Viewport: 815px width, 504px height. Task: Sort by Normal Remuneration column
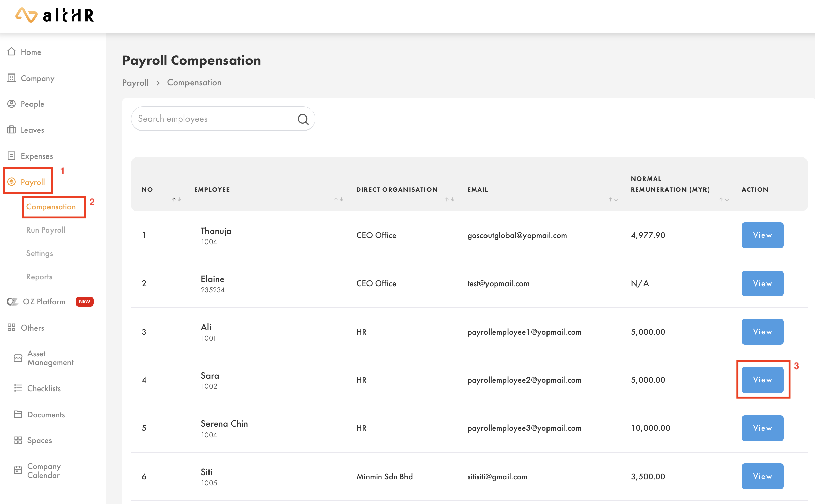point(724,199)
